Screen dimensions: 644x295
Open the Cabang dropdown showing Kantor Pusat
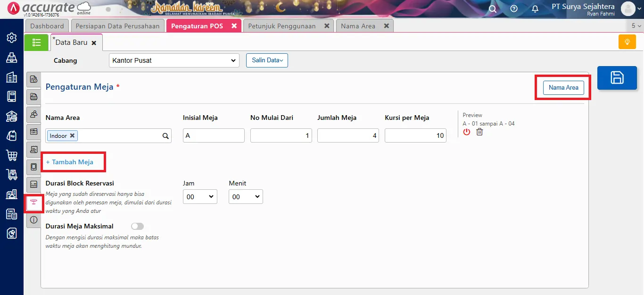pos(173,60)
